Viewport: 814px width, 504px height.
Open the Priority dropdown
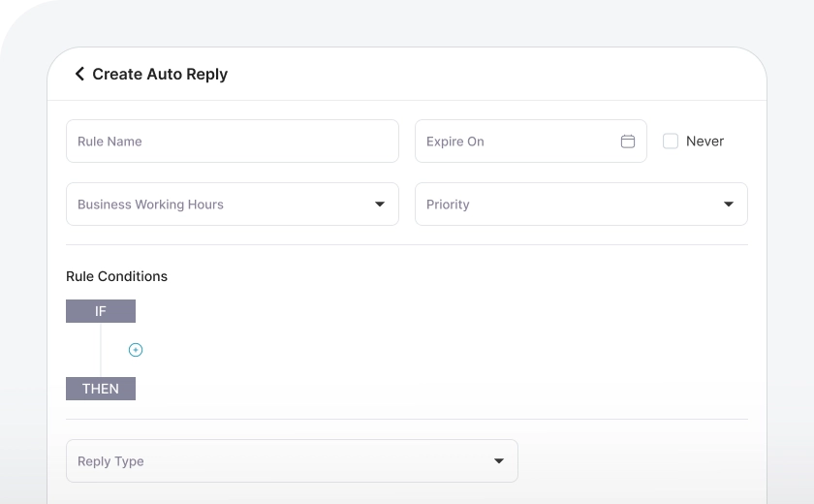572,205
